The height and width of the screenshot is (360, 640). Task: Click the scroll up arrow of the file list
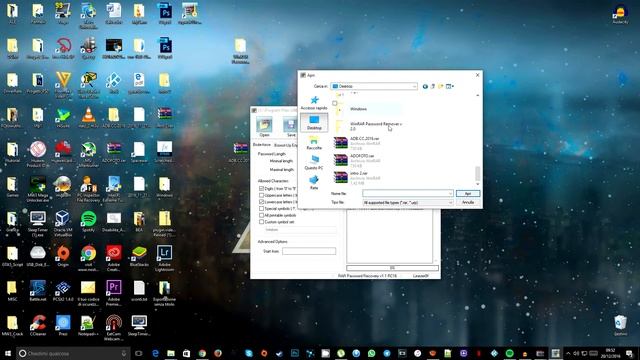(477, 96)
